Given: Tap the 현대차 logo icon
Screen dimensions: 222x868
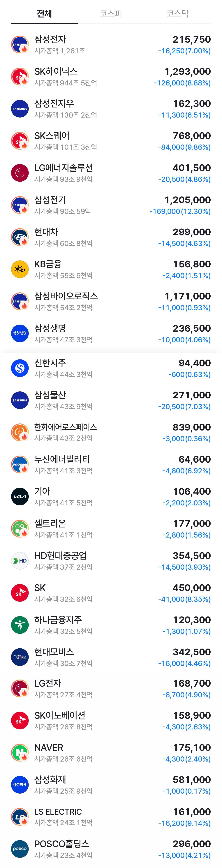Looking at the screenshot, I should [x=20, y=237].
